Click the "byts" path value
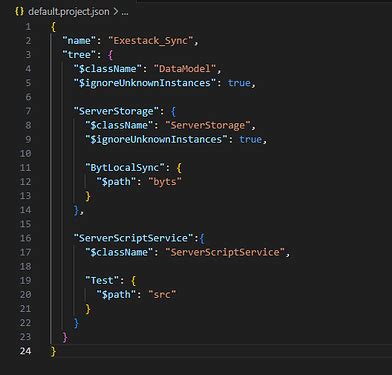 [165, 182]
